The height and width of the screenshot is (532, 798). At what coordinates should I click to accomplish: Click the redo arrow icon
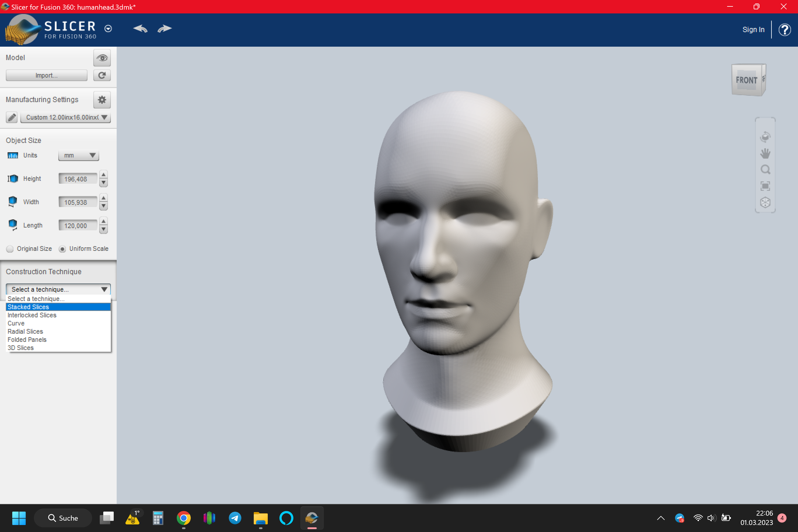coord(164,29)
